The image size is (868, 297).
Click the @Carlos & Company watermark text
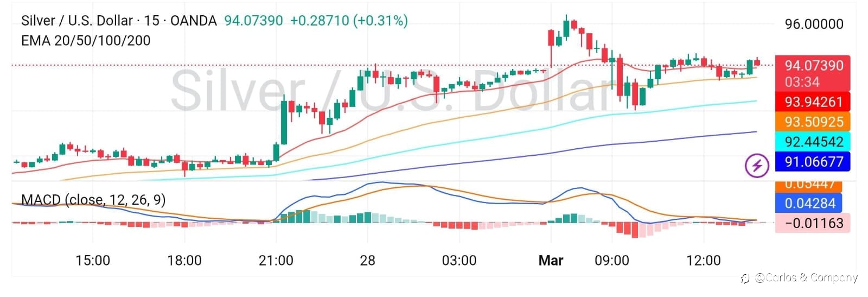(806, 278)
